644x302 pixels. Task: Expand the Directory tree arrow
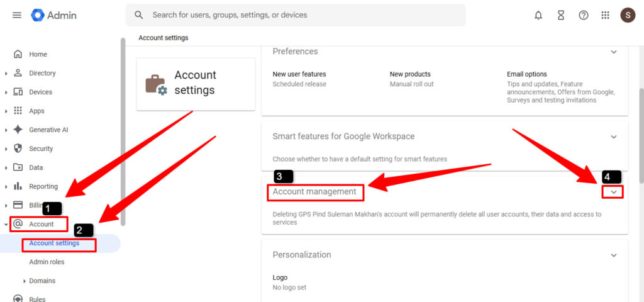[6, 74]
